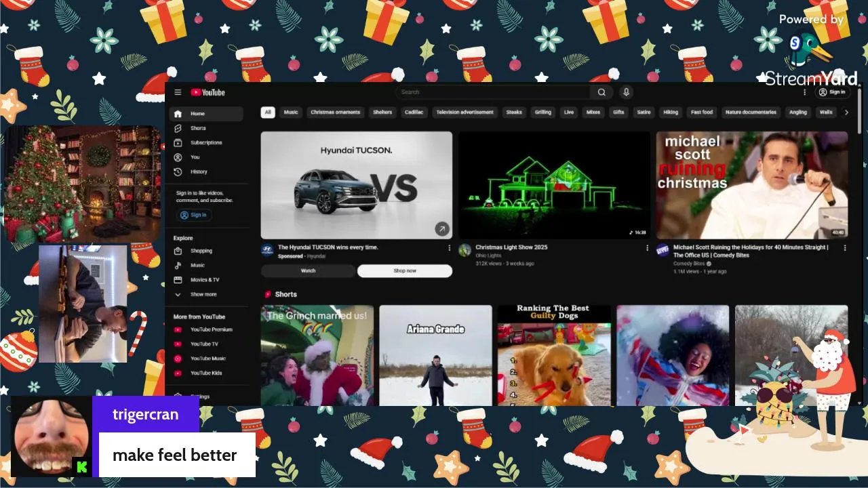
Task: Click the Ohio Lights channel avatar
Action: [465, 250]
